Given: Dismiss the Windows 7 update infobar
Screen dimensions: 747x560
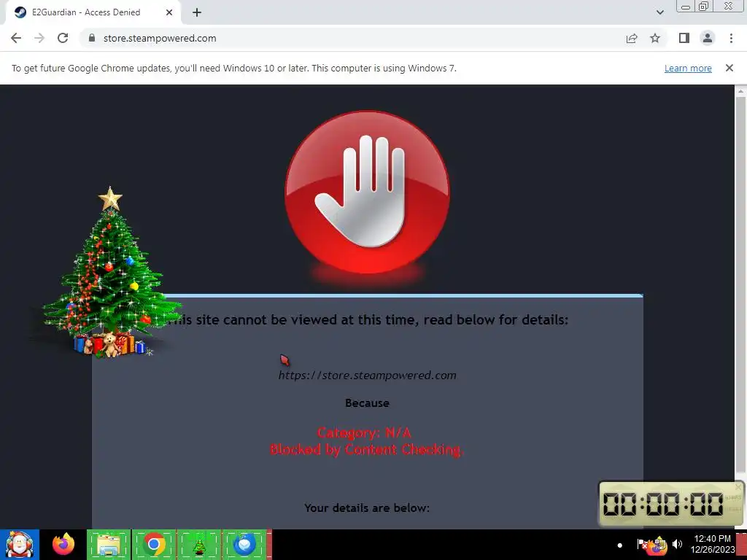Looking at the screenshot, I should pyautogui.click(x=729, y=68).
